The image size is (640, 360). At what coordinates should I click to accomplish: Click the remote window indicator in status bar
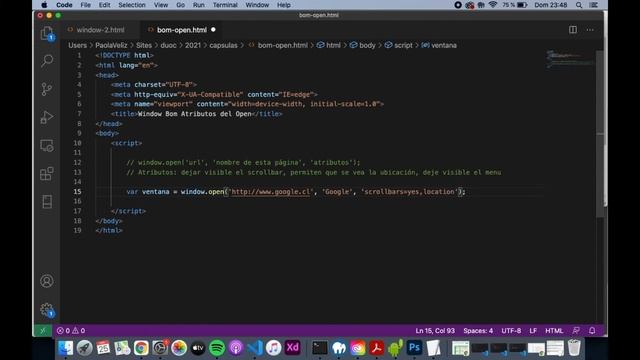coord(42,331)
